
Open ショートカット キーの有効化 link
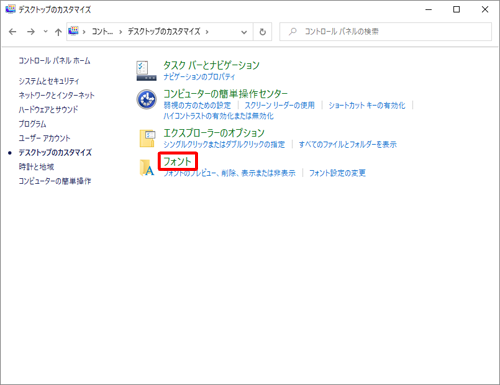[367, 105]
